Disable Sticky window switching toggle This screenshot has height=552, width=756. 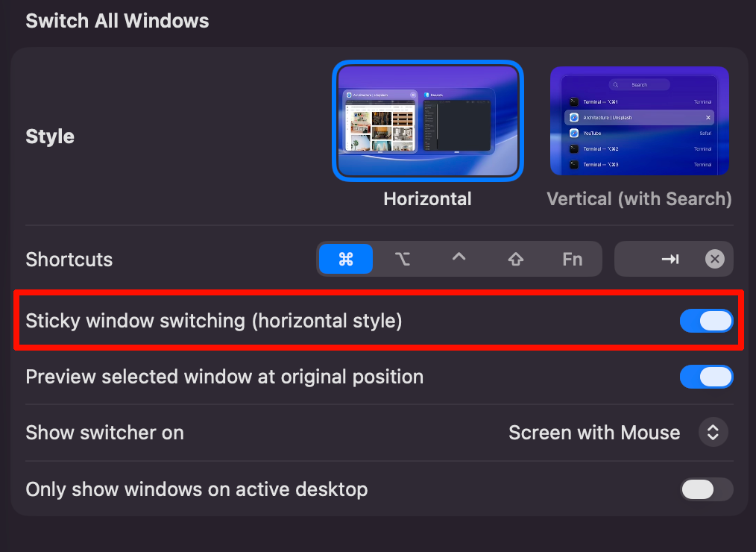pos(706,321)
